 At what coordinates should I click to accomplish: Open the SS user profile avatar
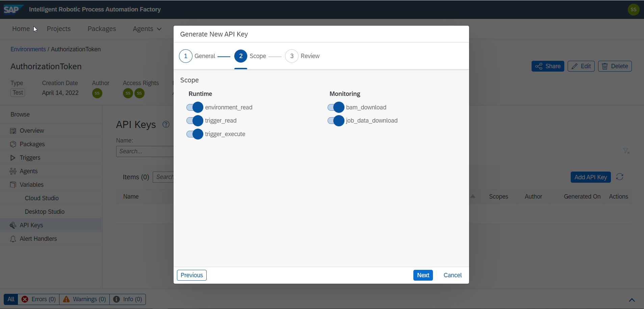633,9
